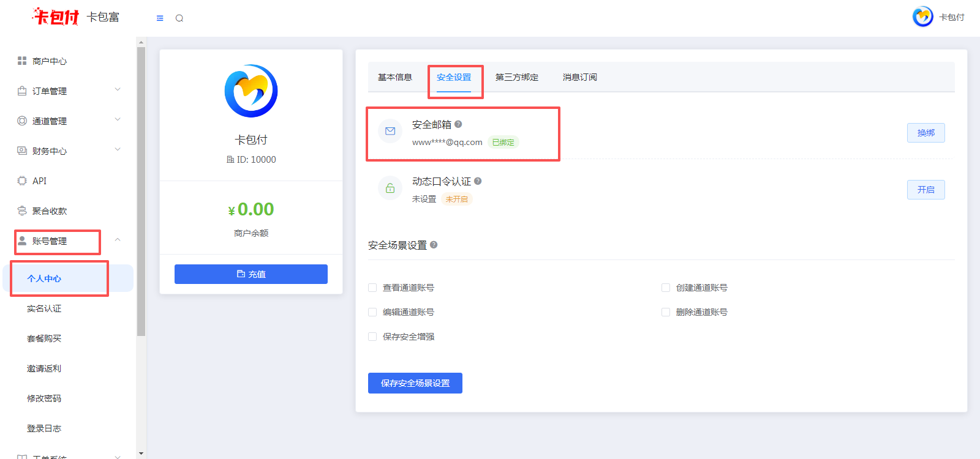
Task: Click the help icon beside 安全邮箱
Action: (x=458, y=124)
